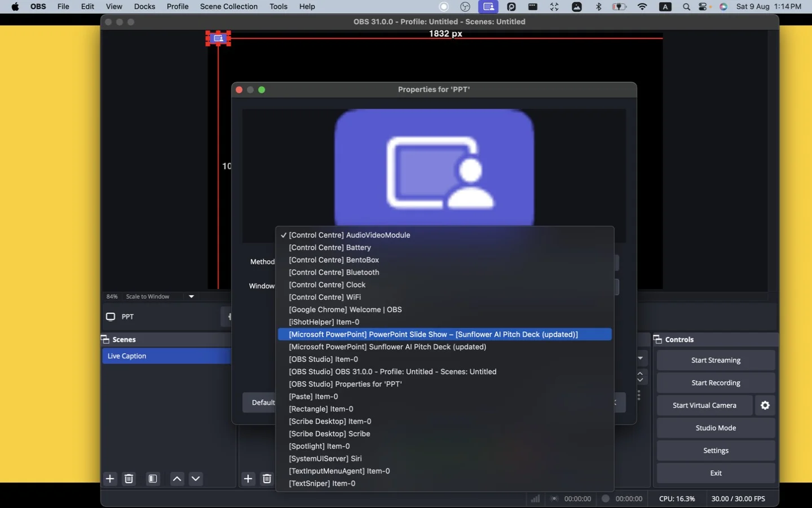Choose TextSniper Item-0 option
The image size is (812, 508).
pos(445,483)
